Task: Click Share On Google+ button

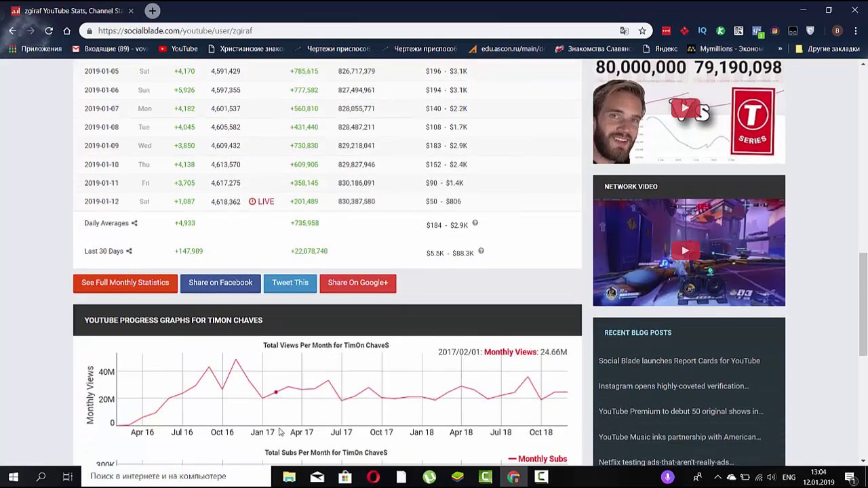Action: coord(358,283)
